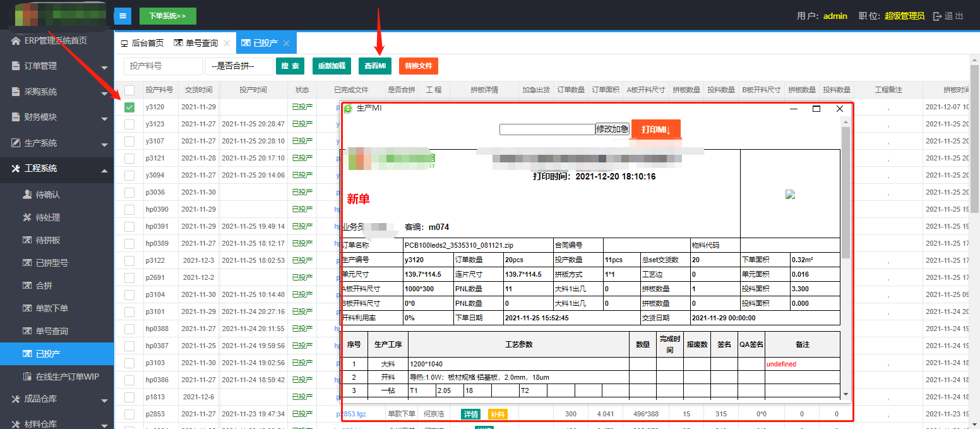Expand the 订单管理 sidebar menu
Viewport: 980px width, 429px height.
(x=57, y=66)
